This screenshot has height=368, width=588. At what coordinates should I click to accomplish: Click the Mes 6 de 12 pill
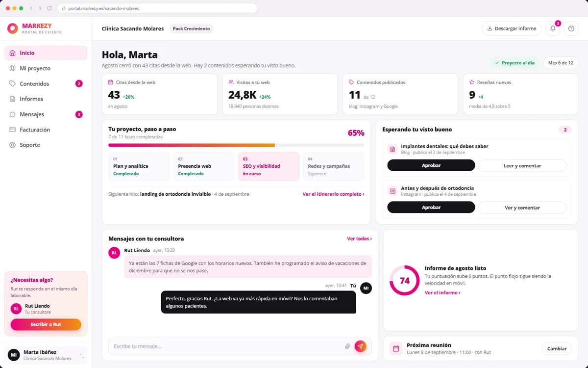point(561,63)
